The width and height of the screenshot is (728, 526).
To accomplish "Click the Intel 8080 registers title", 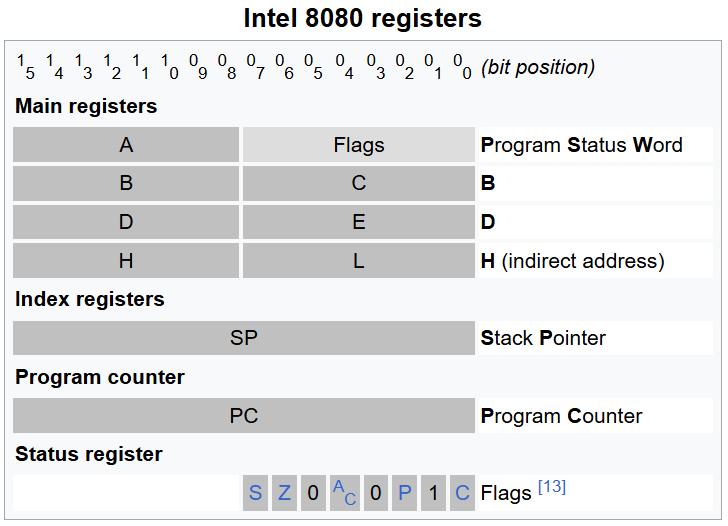I will point(363,18).
